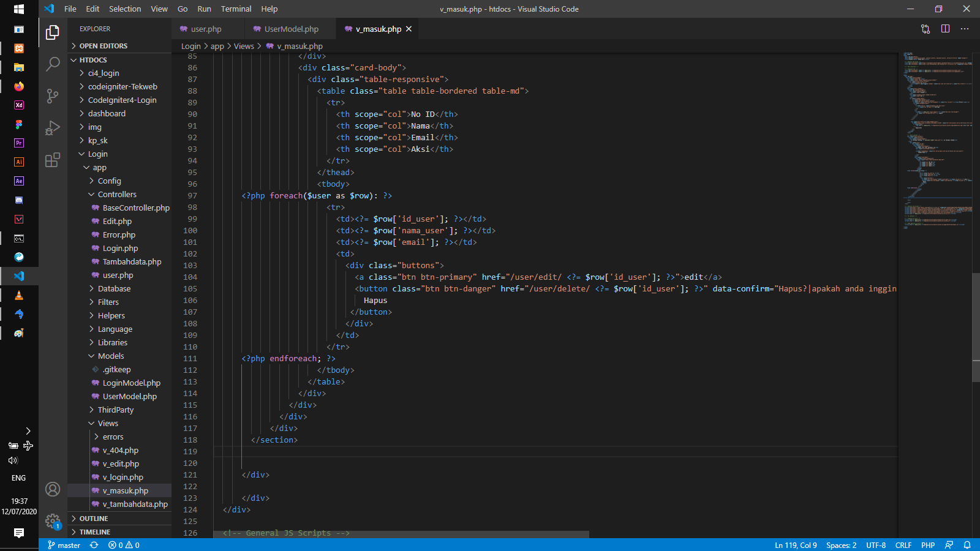Image resolution: width=980 pixels, height=551 pixels.
Task: Expand the OUTLINE section
Action: [119, 519]
